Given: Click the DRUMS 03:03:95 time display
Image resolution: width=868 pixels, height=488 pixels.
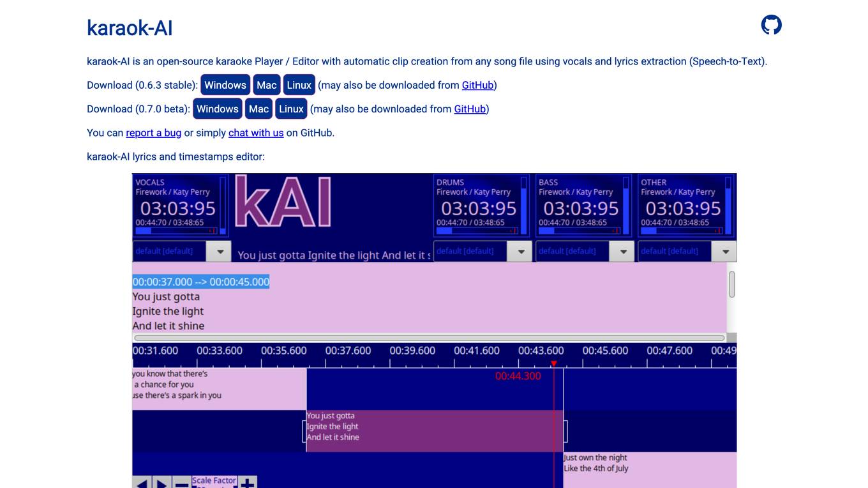Looking at the screenshot, I should coord(479,208).
